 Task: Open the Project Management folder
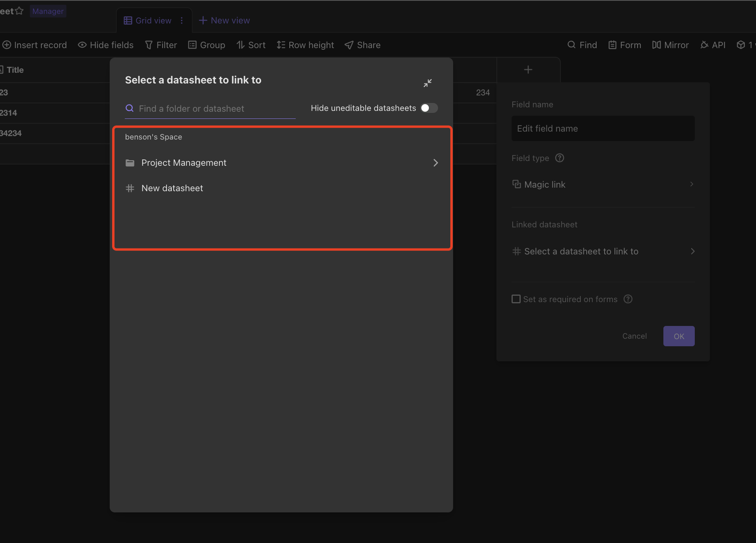[x=281, y=163]
